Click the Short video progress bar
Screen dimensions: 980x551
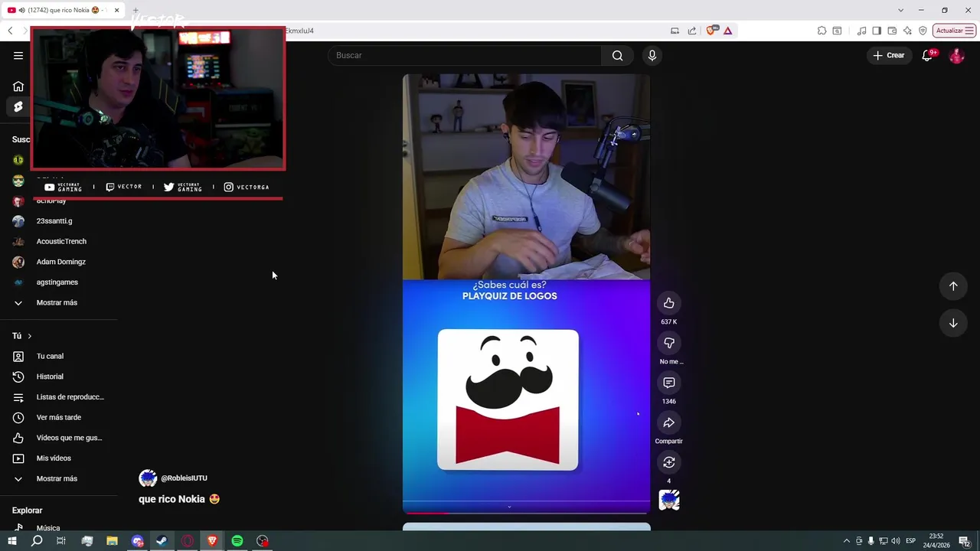pos(526,512)
